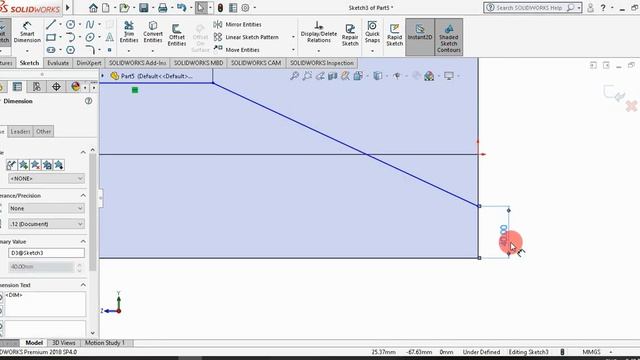
Task: Collapse the Tolerance/Precision section
Action: (83, 196)
